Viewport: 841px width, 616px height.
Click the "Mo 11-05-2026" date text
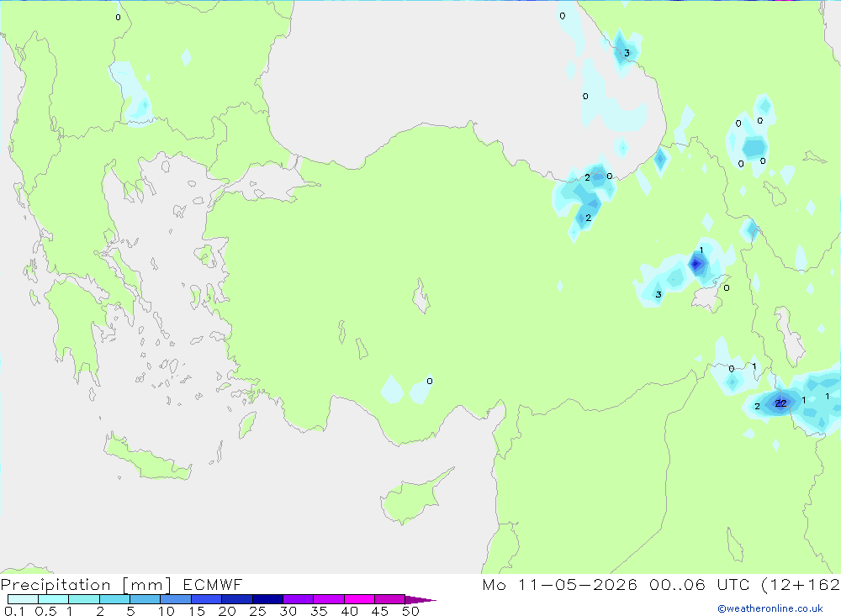coord(560,584)
